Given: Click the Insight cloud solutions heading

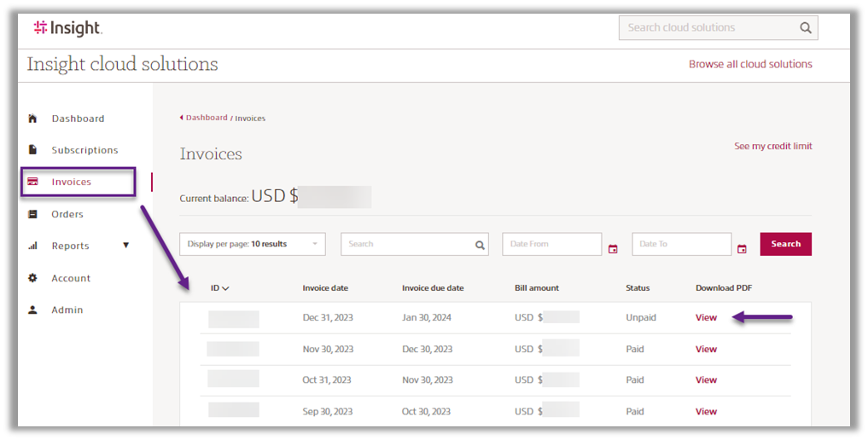Looking at the screenshot, I should [122, 64].
